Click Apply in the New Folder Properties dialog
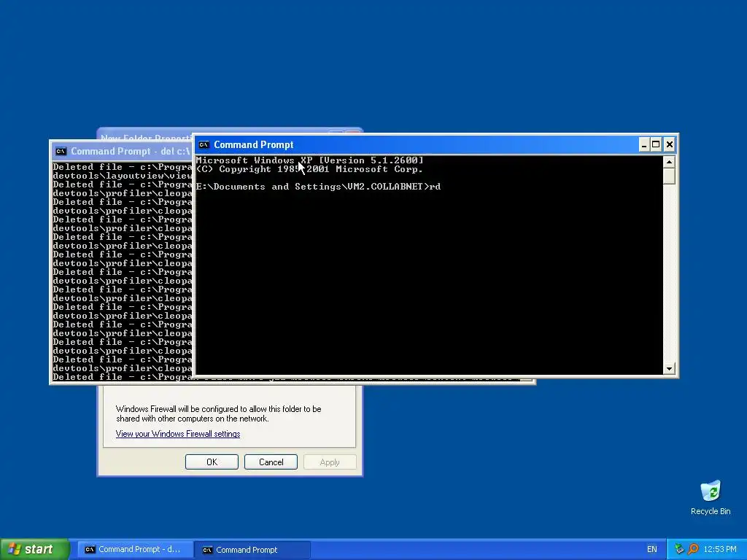Screen dimensions: 747x560 [x=330, y=462]
